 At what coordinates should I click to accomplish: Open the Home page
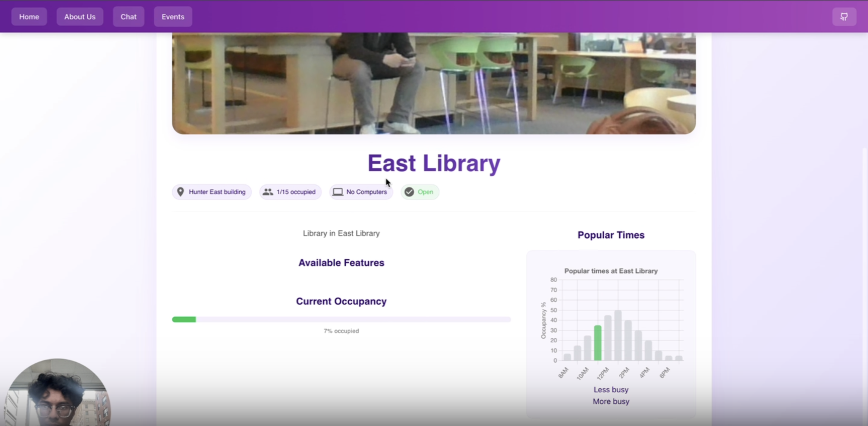pos(29,17)
